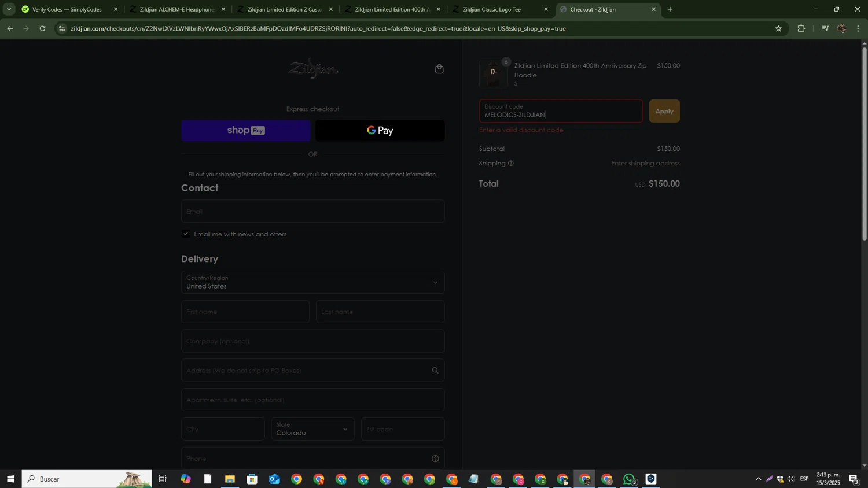View site information icon in address bar
Screen dimensions: 868x488
62,28
